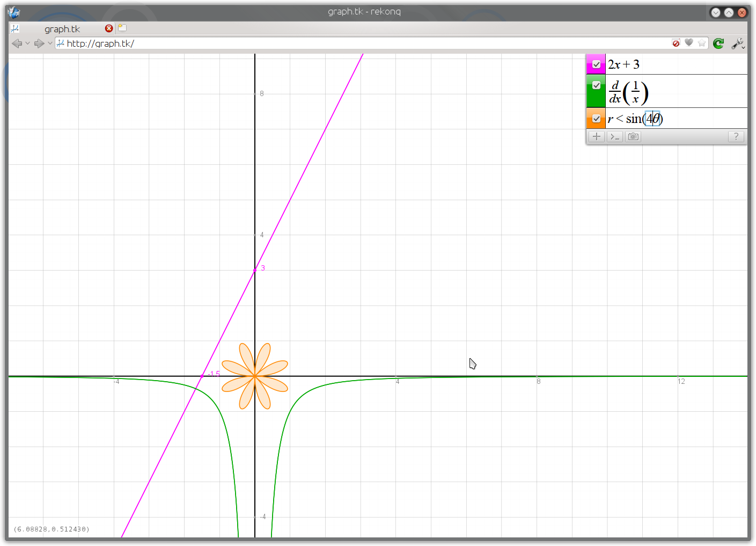
Task: Select the graph.tk tab
Action: [62, 28]
